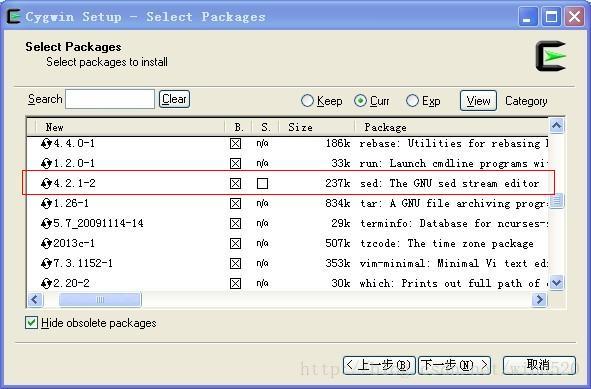
Task: Toggle binary checkbox for terminfo package
Action: point(236,224)
